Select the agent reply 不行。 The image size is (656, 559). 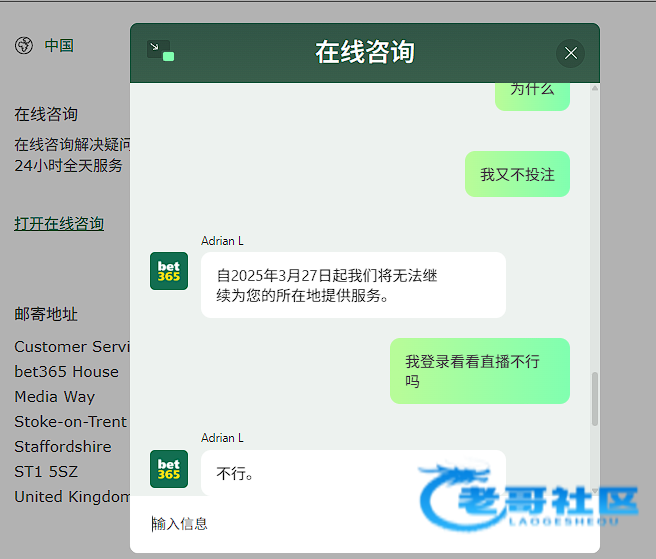coord(300,473)
